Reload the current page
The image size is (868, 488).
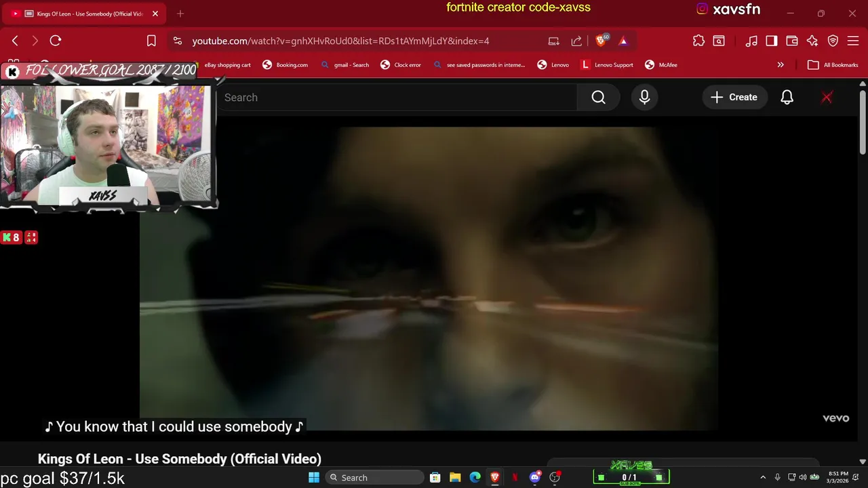(56, 41)
